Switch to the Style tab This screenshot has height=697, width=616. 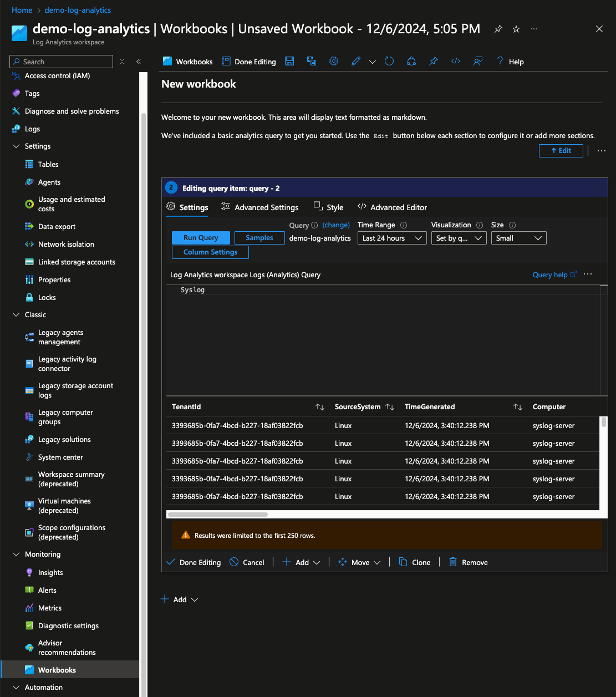click(328, 207)
